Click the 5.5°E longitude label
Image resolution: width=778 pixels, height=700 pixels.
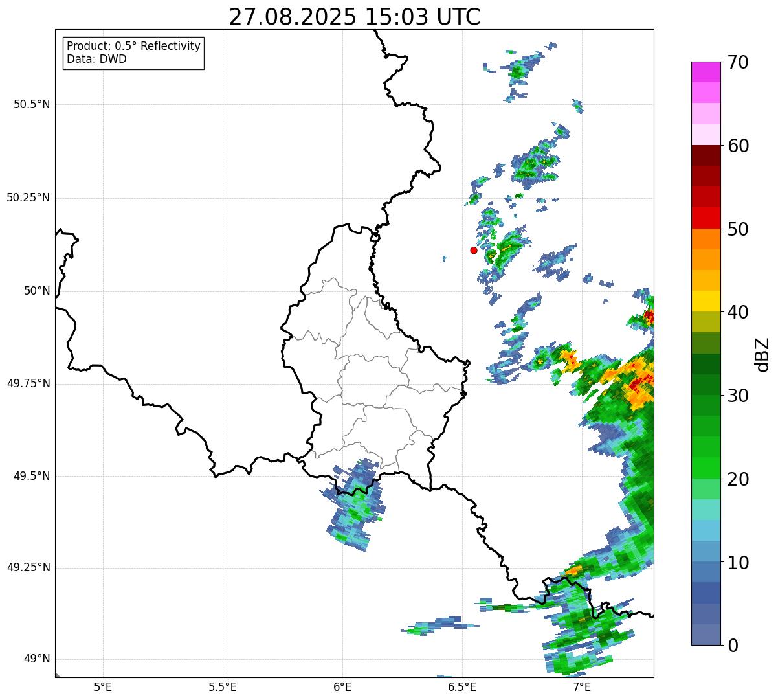pyautogui.click(x=223, y=686)
